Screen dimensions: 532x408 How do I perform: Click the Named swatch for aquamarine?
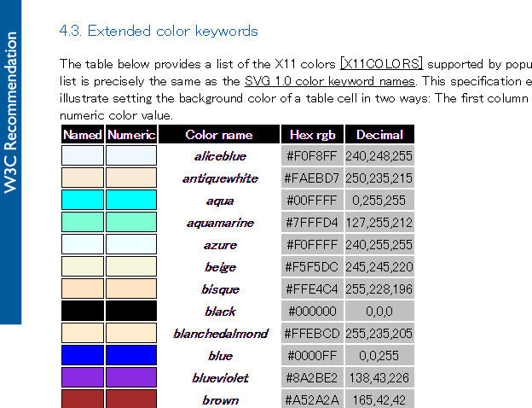(x=83, y=222)
